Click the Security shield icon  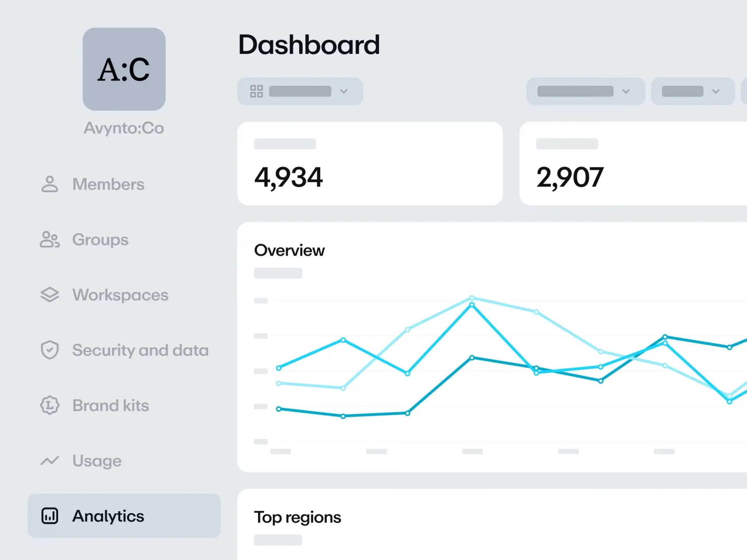(49, 350)
